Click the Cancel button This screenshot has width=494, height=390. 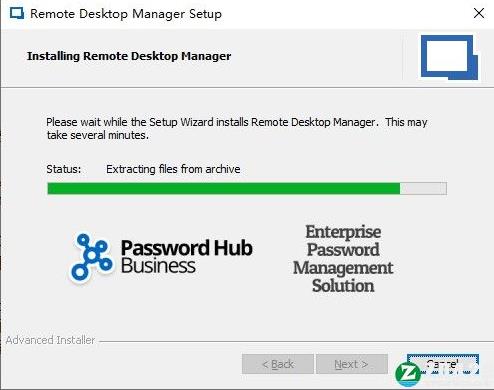(x=443, y=364)
